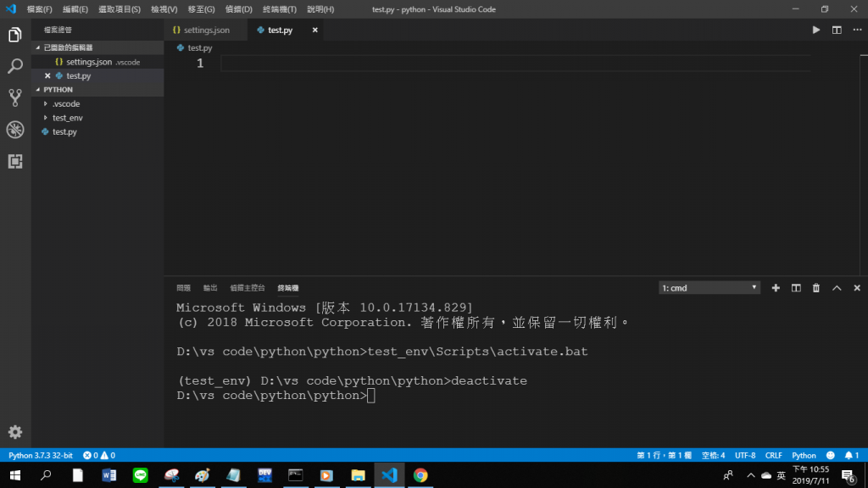Open the 偵錯(D) menu

tap(238, 9)
